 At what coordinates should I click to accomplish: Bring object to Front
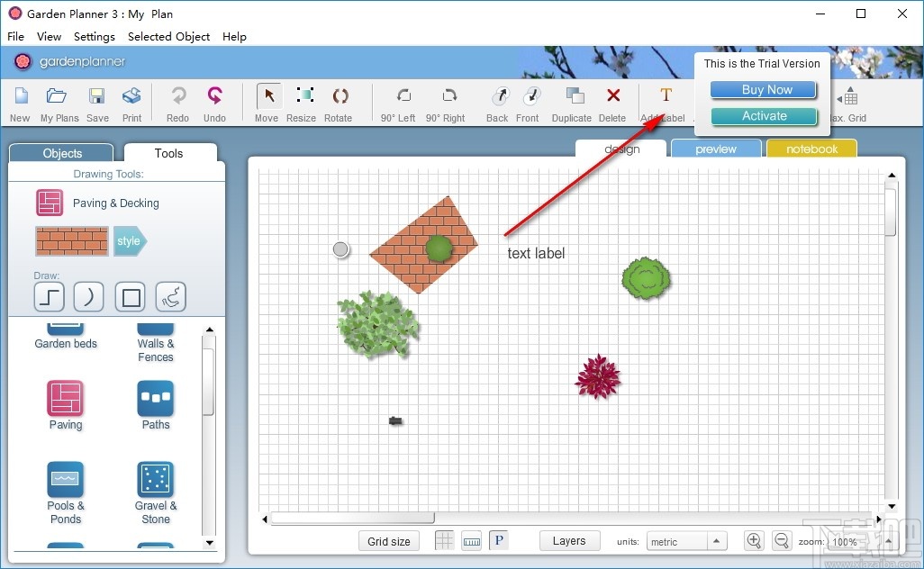pyautogui.click(x=529, y=99)
